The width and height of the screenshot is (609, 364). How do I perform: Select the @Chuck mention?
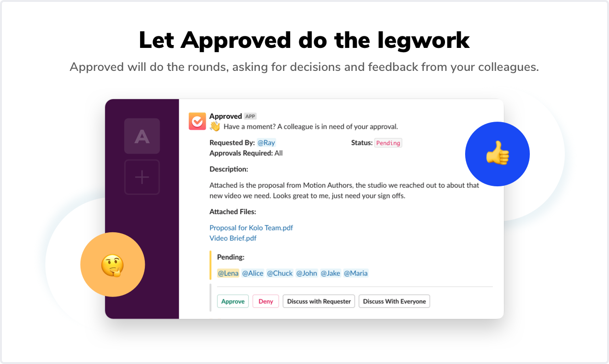click(x=280, y=273)
